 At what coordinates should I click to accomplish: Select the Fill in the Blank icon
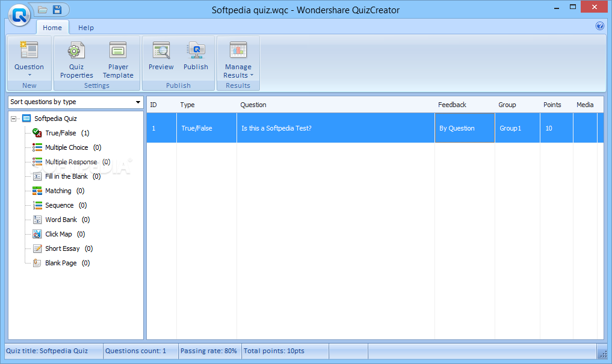click(37, 176)
